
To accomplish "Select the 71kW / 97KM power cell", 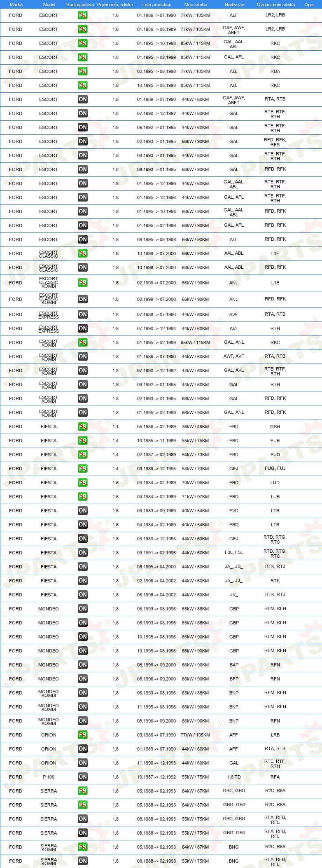I will [x=195, y=497].
